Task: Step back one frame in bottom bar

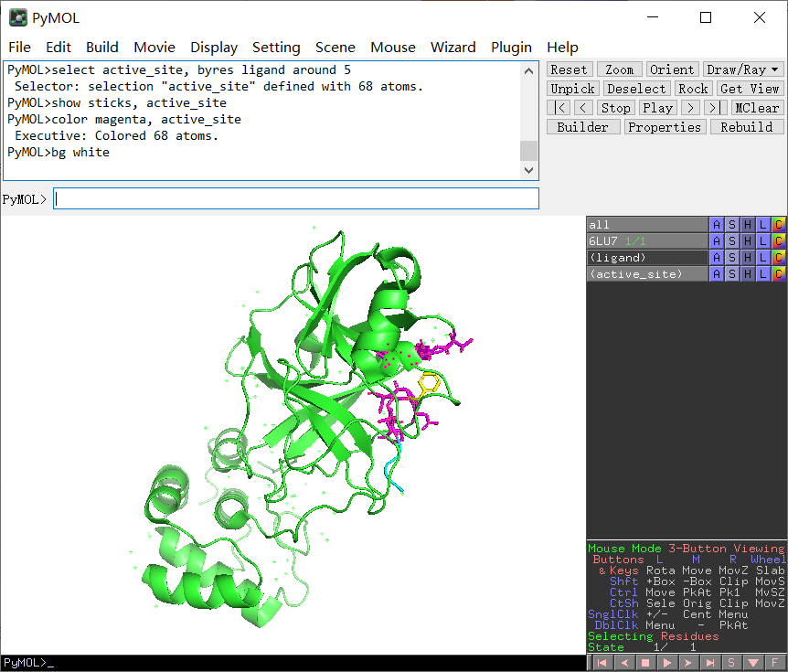Action: click(623, 663)
